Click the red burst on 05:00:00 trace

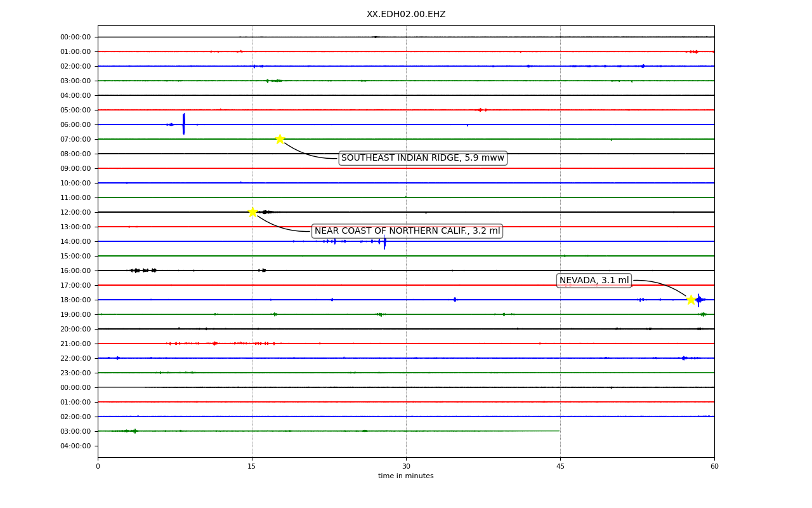click(x=481, y=110)
